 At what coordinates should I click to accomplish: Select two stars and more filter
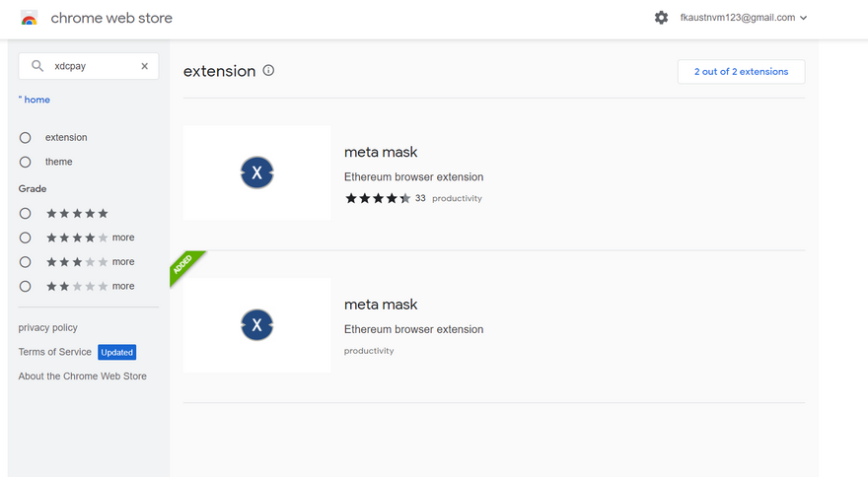(x=26, y=286)
